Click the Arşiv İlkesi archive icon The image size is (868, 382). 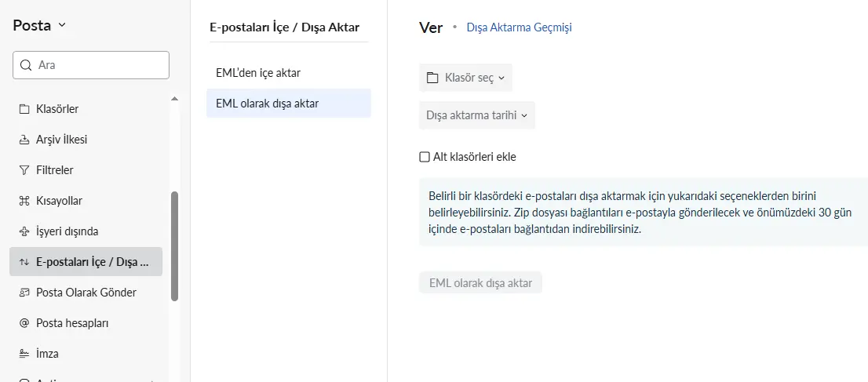click(24, 140)
